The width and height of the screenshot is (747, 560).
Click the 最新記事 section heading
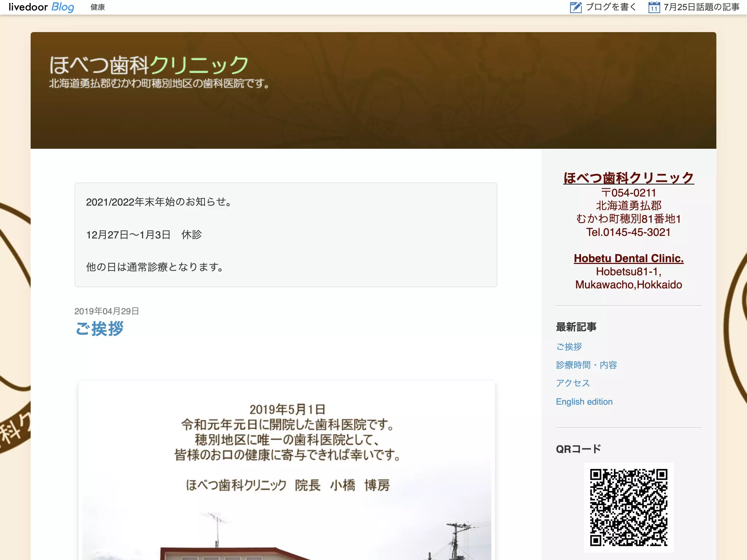[576, 327]
